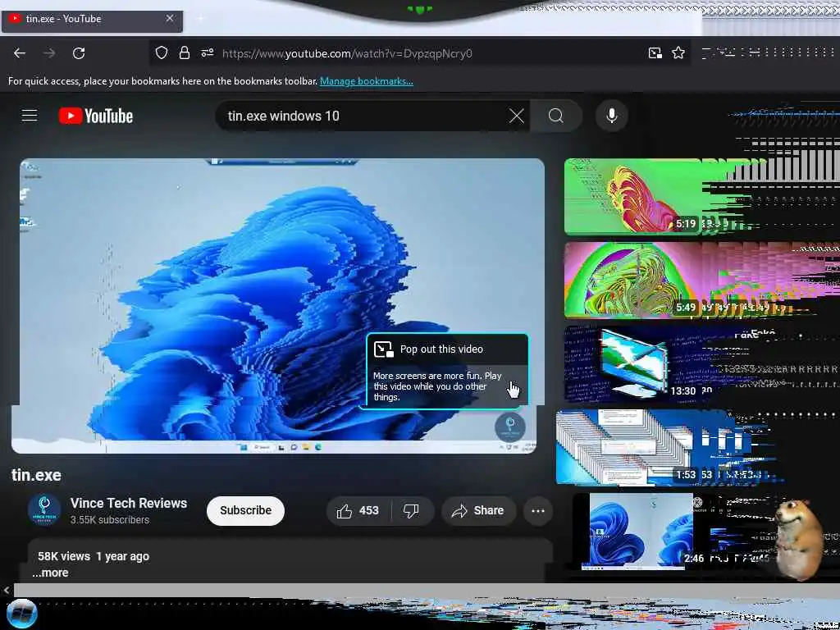Run search with the magnifier button
Viewport: 840px width, 630px height.
click(556, 116)
